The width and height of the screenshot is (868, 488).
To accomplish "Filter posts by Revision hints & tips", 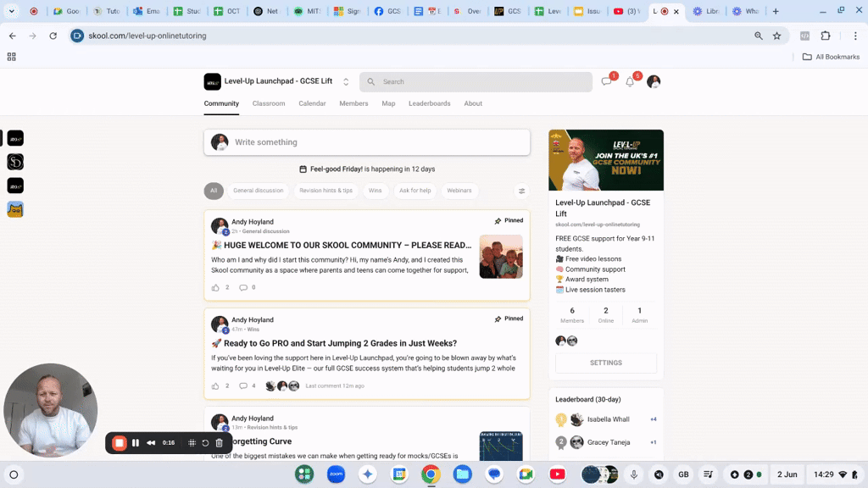I will (326, 191).
